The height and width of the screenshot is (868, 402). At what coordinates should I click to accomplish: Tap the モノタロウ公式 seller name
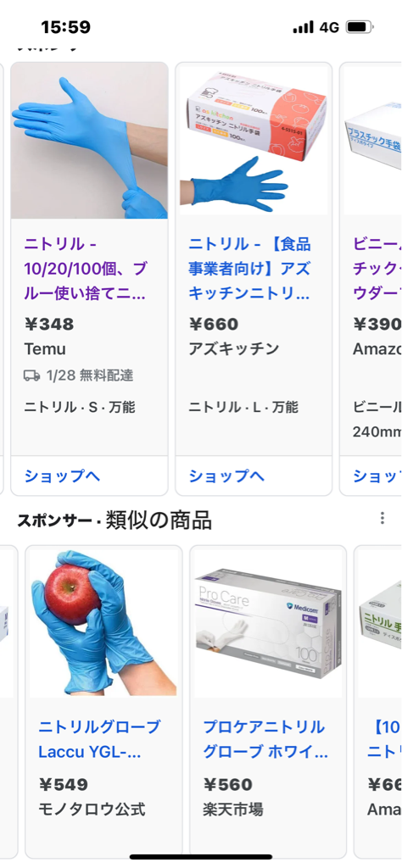point(92,810)
